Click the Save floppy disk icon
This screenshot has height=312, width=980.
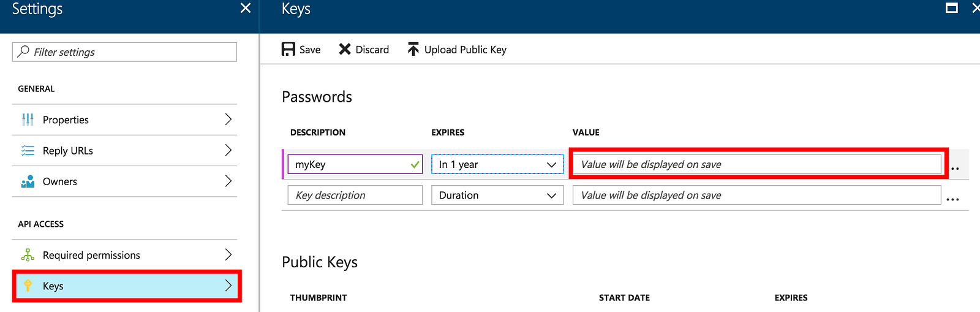[288, 49]
